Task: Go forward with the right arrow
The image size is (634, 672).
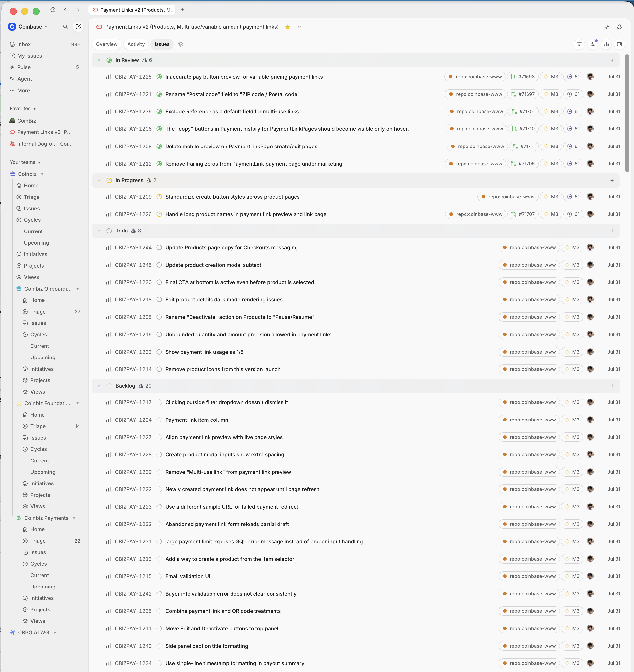Action: (x=78, y=10)
